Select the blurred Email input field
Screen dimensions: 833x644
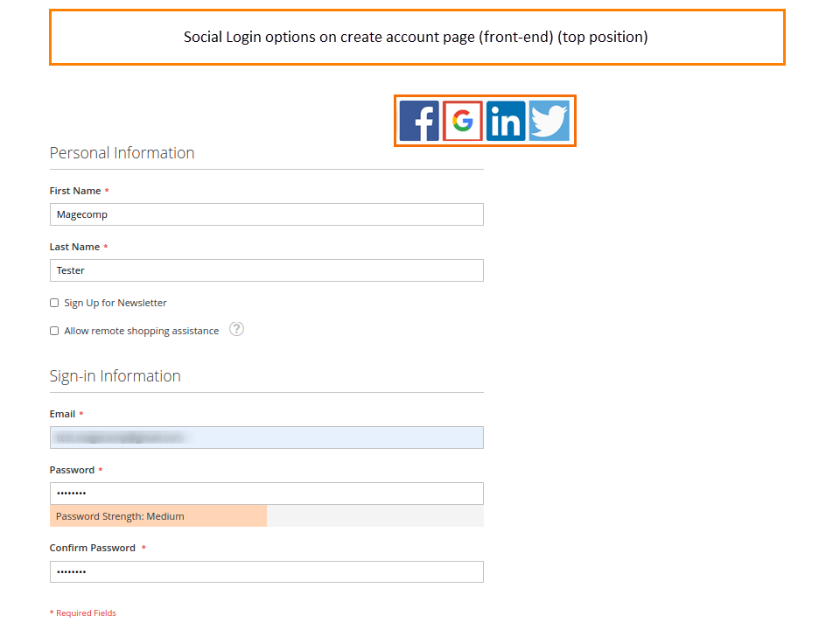point(266,437)
